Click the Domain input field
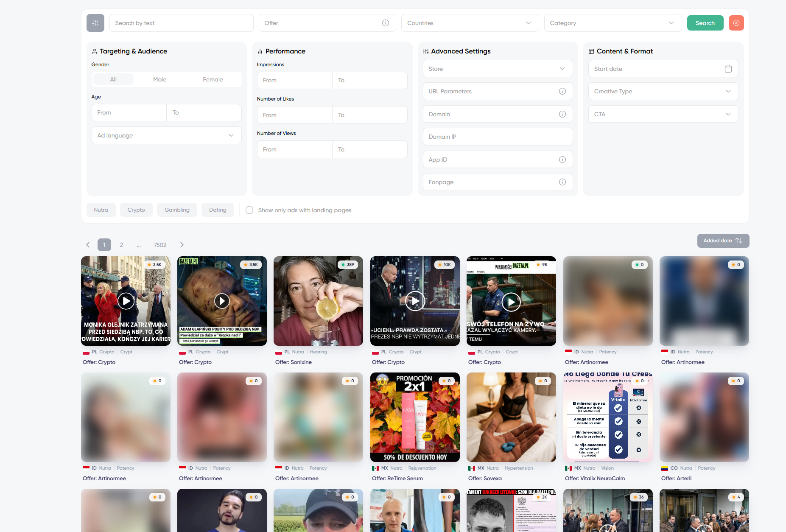786x532 pixels. pos(498,114)
